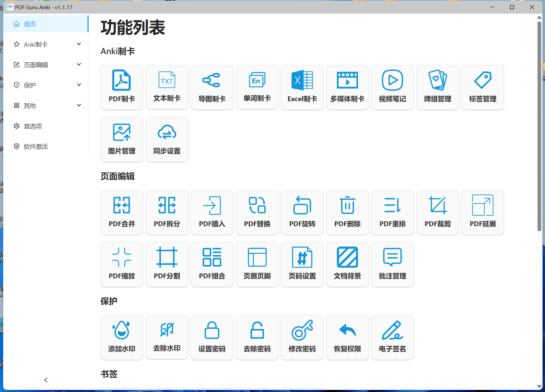This screenshot has width=545, height=392.
Task: Select 保护 in the sidebar
Action: [x=46, y=85]
